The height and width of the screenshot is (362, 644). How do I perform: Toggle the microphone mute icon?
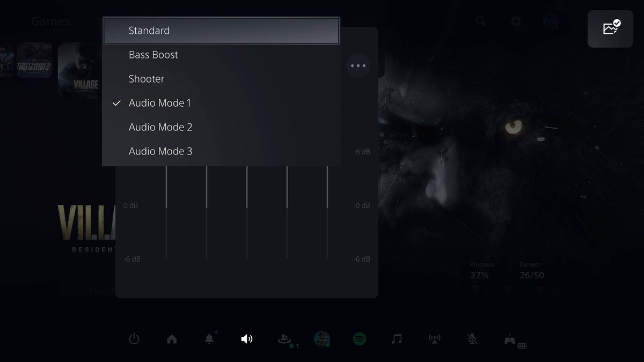pyautogui.click(x=472, y=338)
